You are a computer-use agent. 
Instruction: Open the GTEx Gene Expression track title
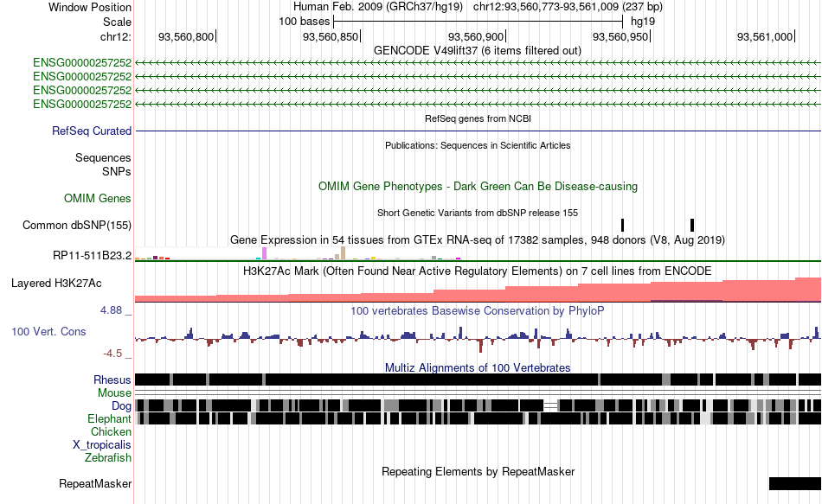pyautogui.click(x=478, y=240)
